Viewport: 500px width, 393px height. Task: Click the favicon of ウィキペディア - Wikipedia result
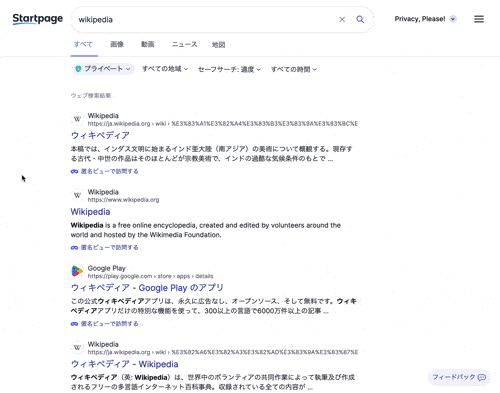[77, 348]
